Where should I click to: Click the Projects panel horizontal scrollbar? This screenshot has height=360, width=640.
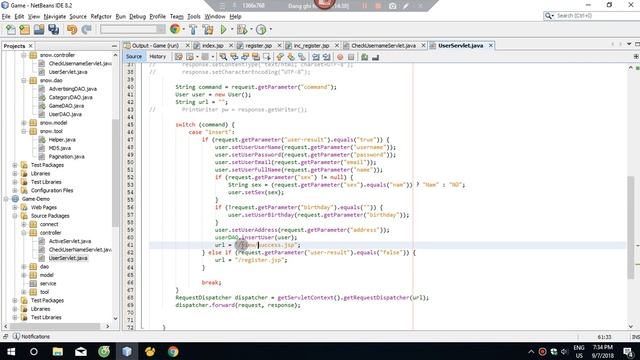pyautogui.click(x=55, y=327)
